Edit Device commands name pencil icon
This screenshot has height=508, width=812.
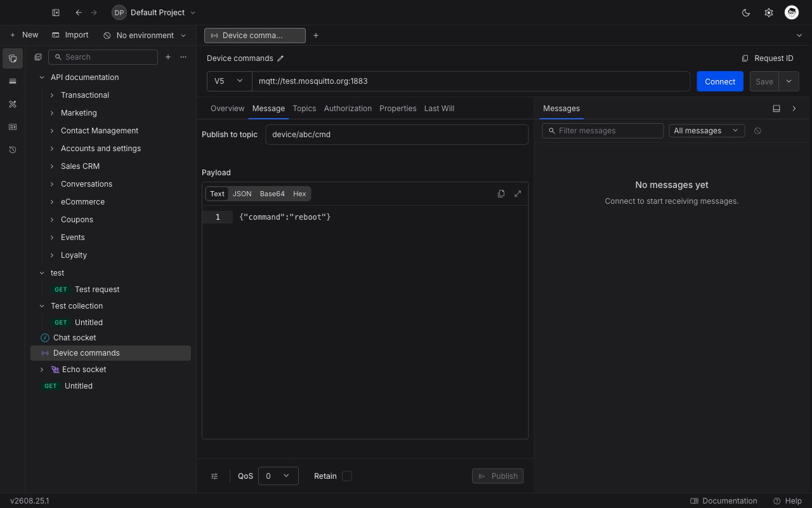point(280,58)
